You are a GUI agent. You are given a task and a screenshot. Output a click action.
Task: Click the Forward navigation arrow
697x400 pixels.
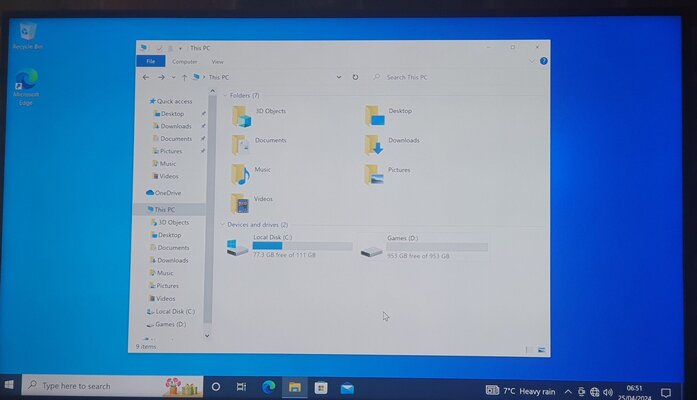[161, 77]
